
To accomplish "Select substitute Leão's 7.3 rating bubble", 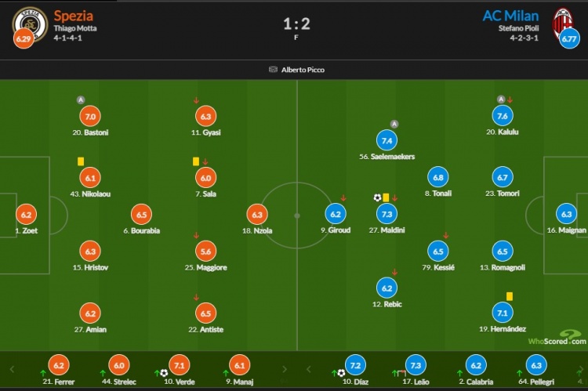I will click(x=416, y=365).
